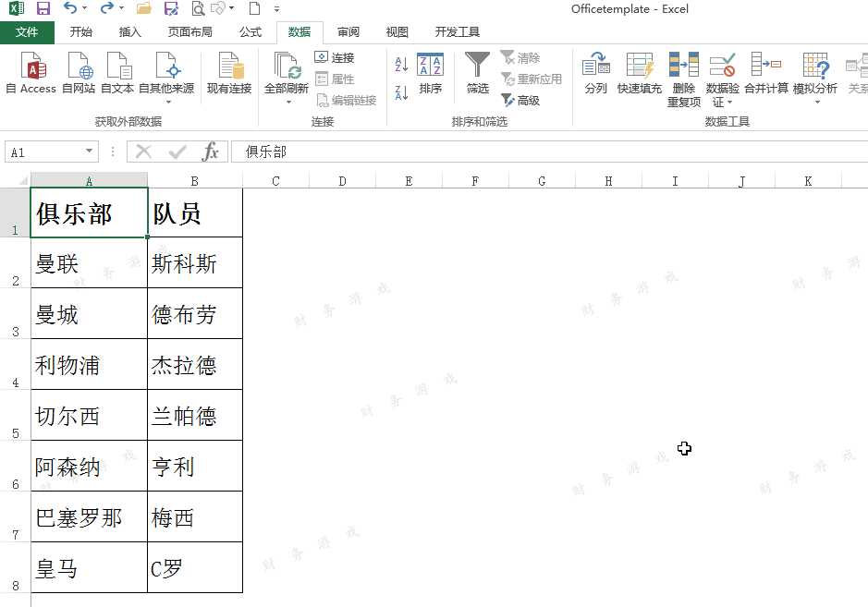This screenshot has width=868, height=607.
Task: Click the Connections (连接) button
Action: 335,57
